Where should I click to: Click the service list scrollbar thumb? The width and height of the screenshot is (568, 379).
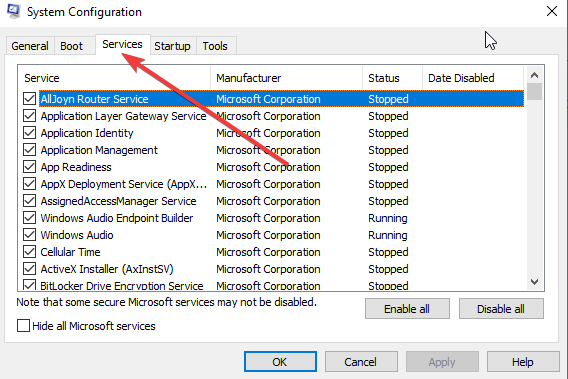point(534,92)
